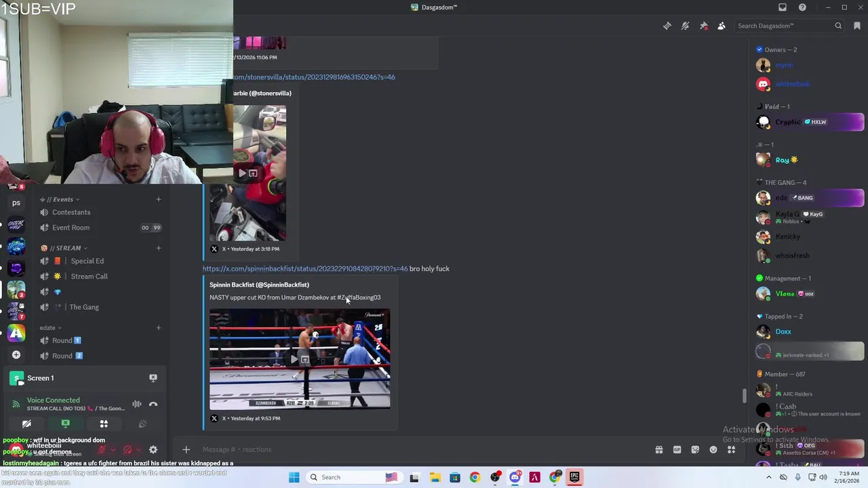Add a server plus button
This screenshot has height=488, width=868.
click(16, 354)
